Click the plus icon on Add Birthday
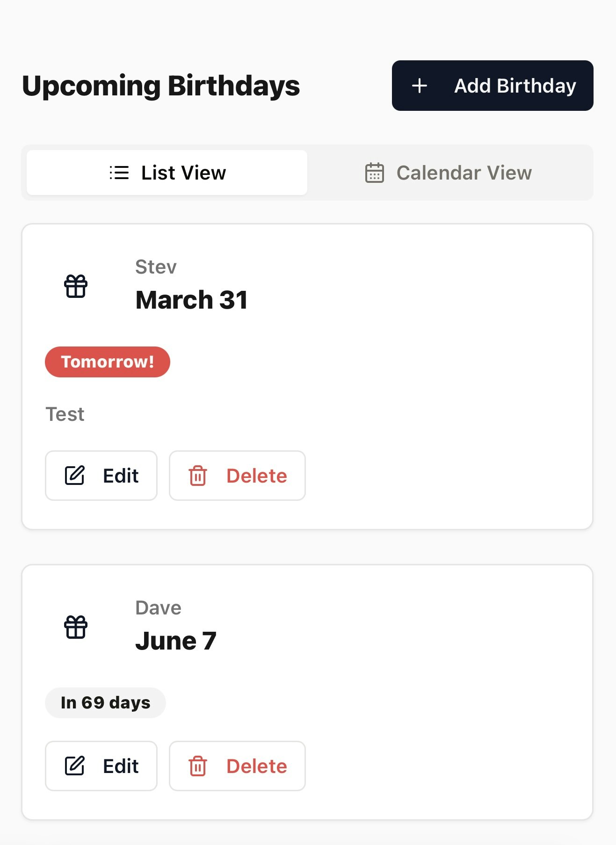 coord(420,86)
